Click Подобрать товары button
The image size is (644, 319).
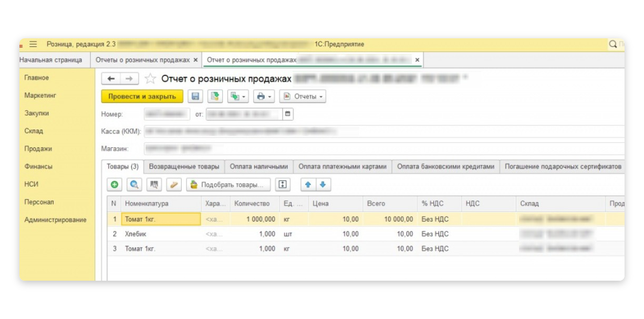pyautogui.click(x=228, y=185)
